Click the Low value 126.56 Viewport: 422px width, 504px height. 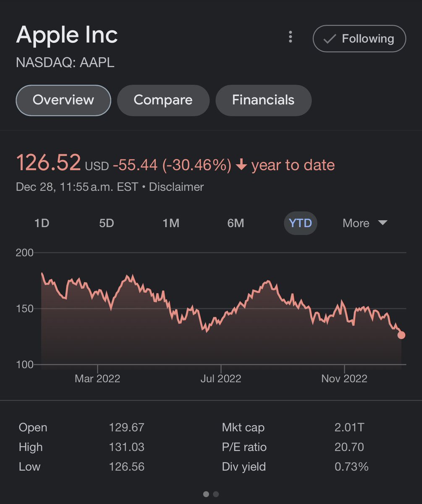[126, 467]
